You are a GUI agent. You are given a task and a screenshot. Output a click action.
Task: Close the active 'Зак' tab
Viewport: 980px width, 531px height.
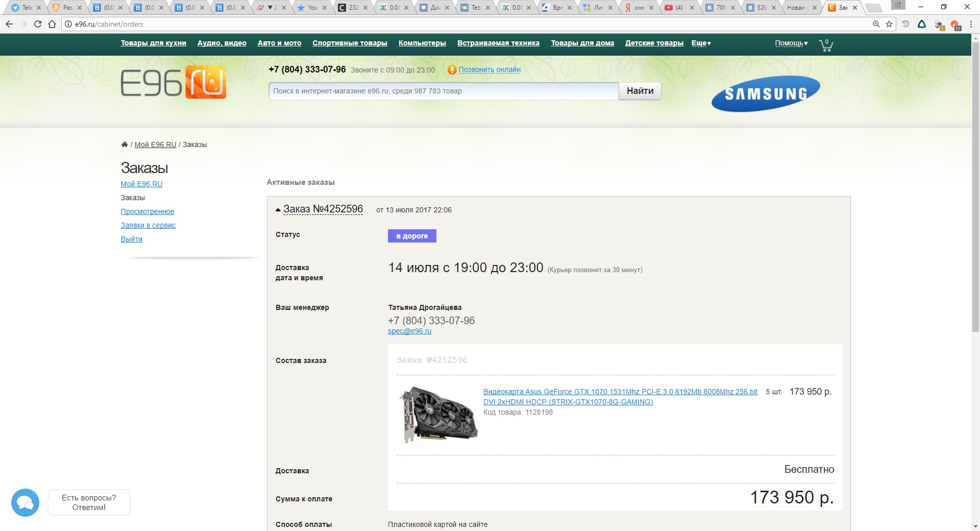855,8
